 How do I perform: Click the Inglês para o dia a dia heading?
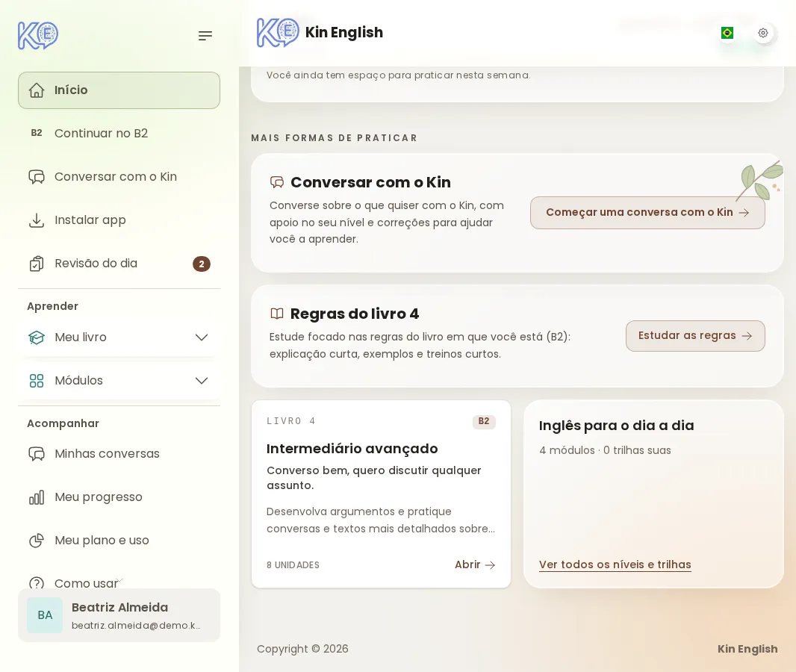[616, 426]
